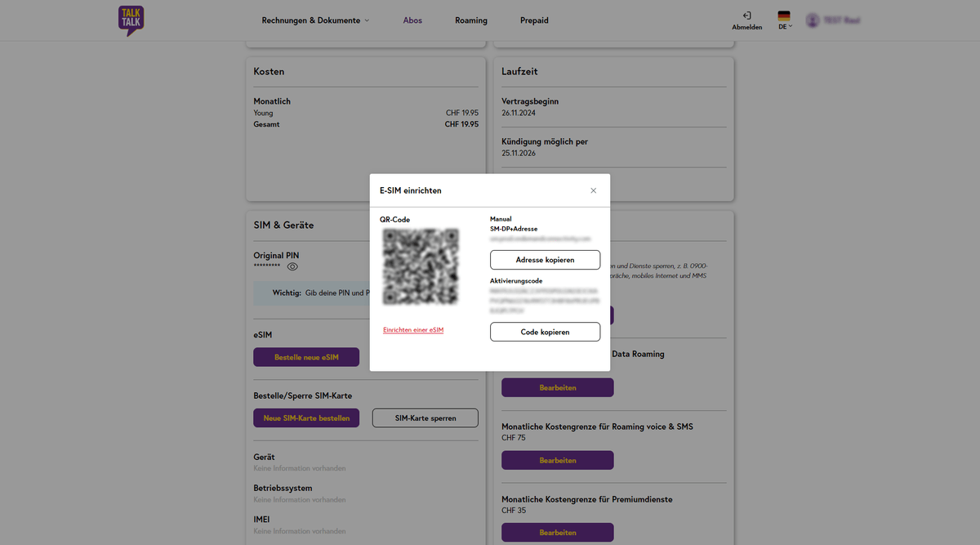This screenshot has width=980, height=545.
Task: Click the eSIM QR code image
Action: (x=421, y=267)
